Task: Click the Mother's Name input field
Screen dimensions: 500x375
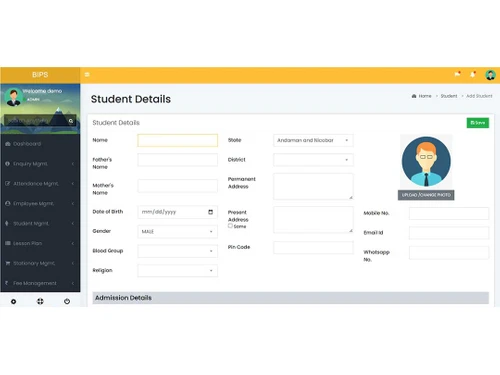Action: coord(177,186)
